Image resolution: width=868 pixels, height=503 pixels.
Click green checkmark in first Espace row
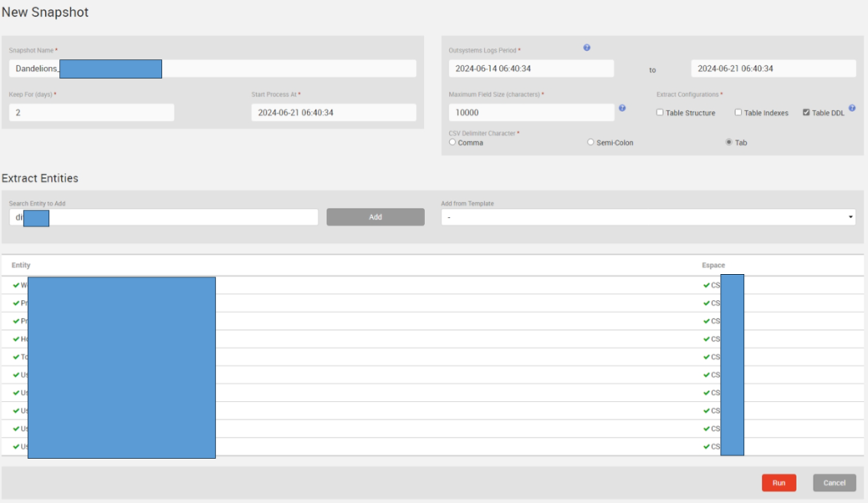[x=707, y=285]
